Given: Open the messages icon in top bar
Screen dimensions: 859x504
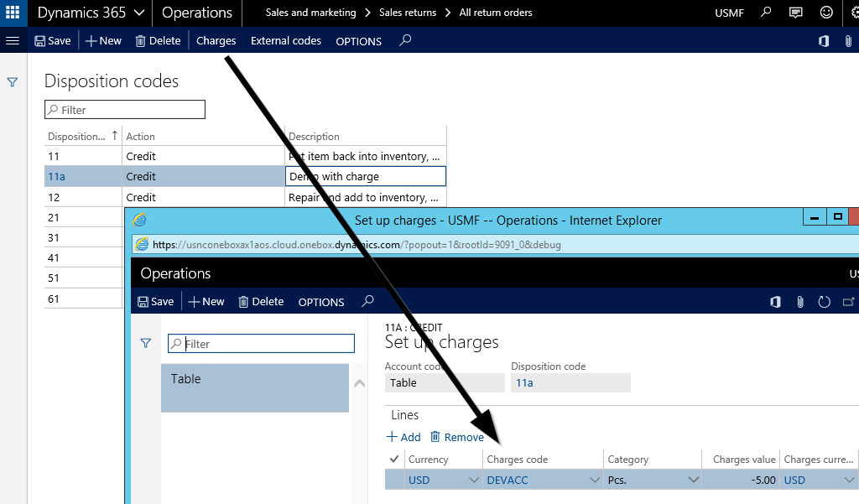Looking at the screenshot, I should click(795, 13).
